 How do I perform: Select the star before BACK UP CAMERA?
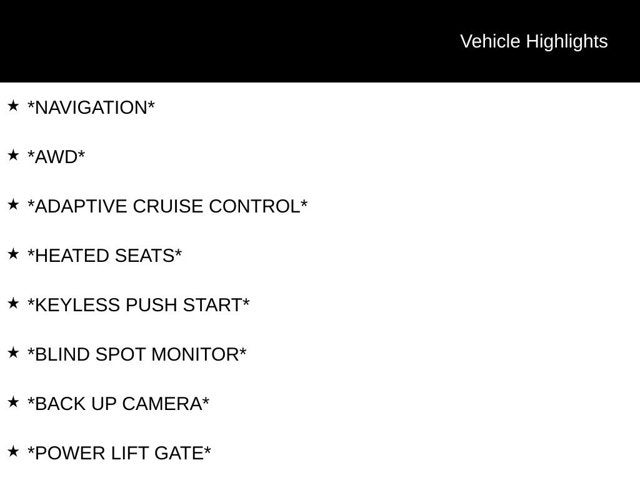coord(13,402)
